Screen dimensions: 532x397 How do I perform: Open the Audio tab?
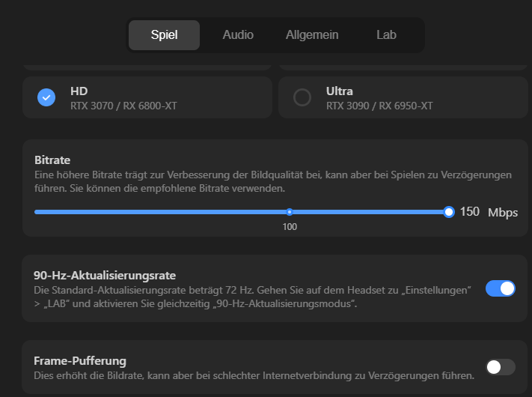click(x=238, y=35)
